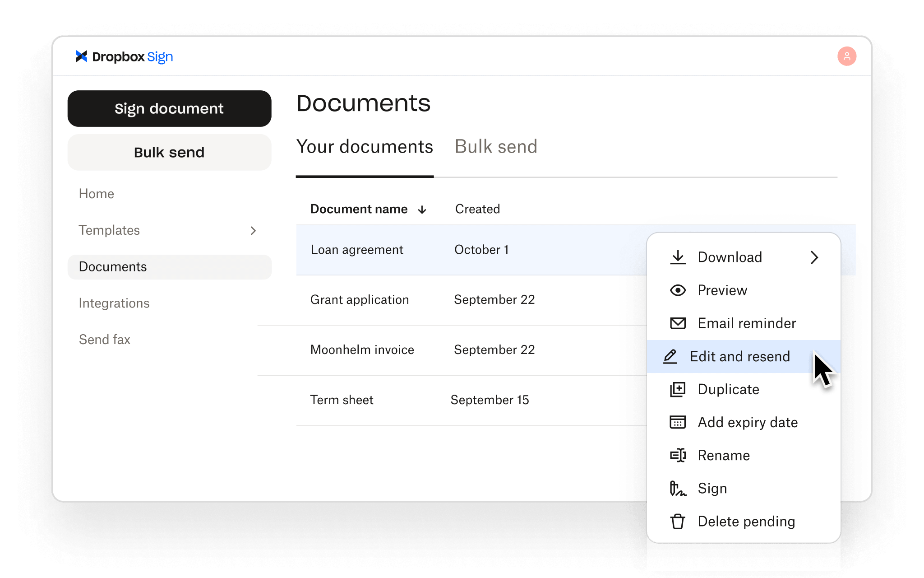The width and height of the screenshot is (924, 578).
Task: Go to Home in the sidebar
Action: coord(96,194)
